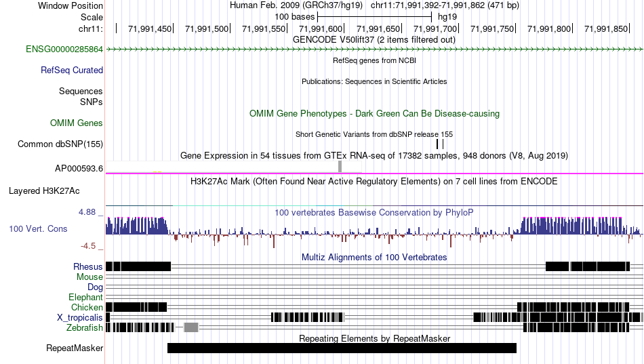
Task: Select the OMIM Genes track label
Action: (77, 123)
